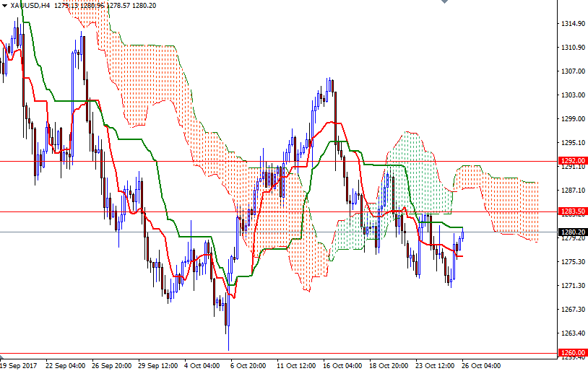Click the 18 Oct 20:00 time label
The height and width of the screenshot is (371, 588).
point(389,366)
